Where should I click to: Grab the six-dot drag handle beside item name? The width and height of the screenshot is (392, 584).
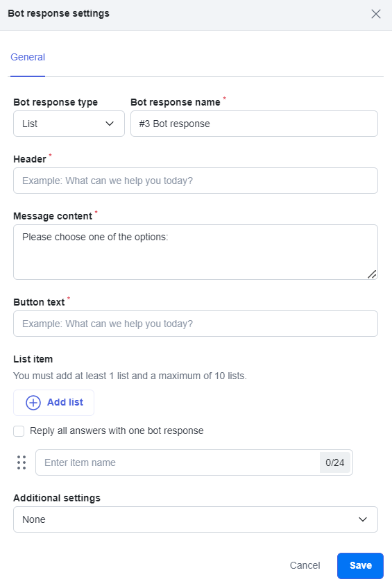tap(22, 462)
